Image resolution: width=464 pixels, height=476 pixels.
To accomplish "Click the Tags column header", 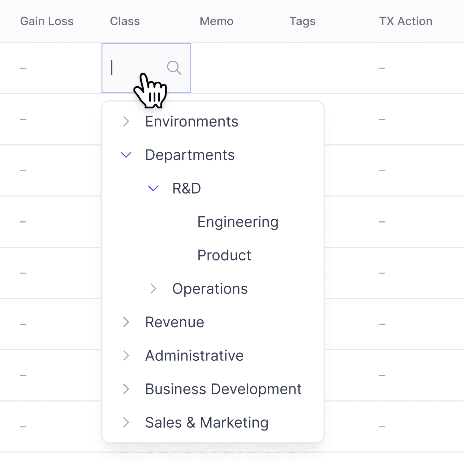I will pos(302,21).
